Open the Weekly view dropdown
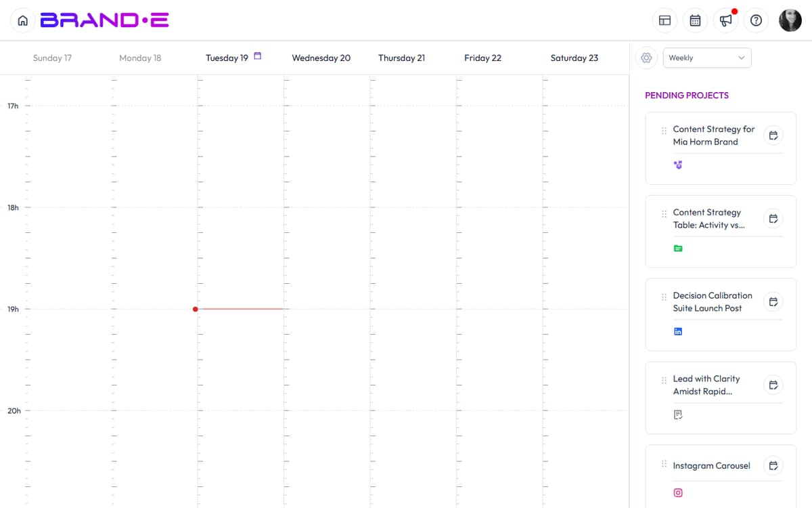The height and width of the screenshot is (508, 812). coord(707,58)
